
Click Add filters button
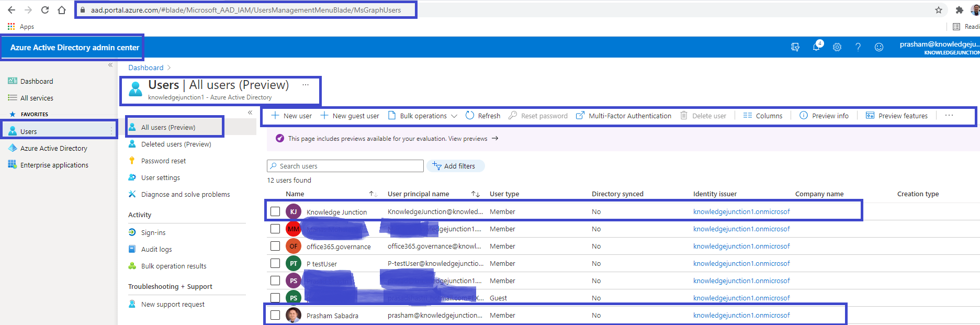pos(455,166)
